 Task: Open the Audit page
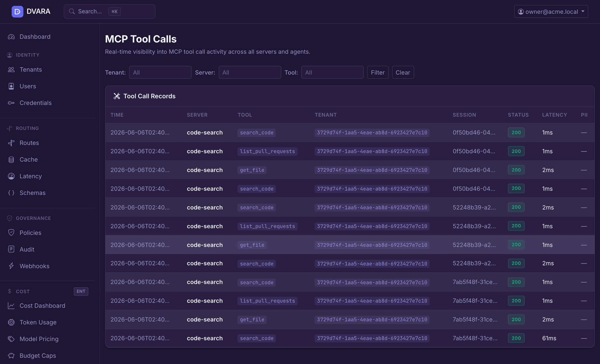pyautogui.click(x=27, y=249)
